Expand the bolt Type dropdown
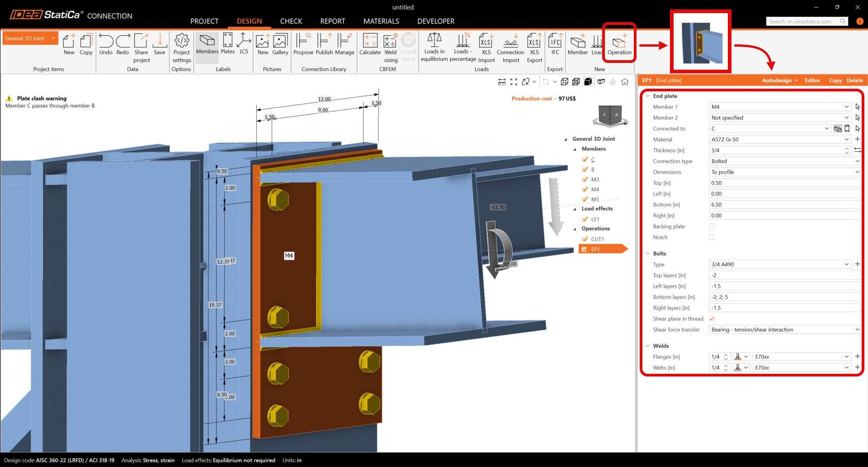This screenshot has width=868, height=467. pyautogui.click(x=846, y=264)
